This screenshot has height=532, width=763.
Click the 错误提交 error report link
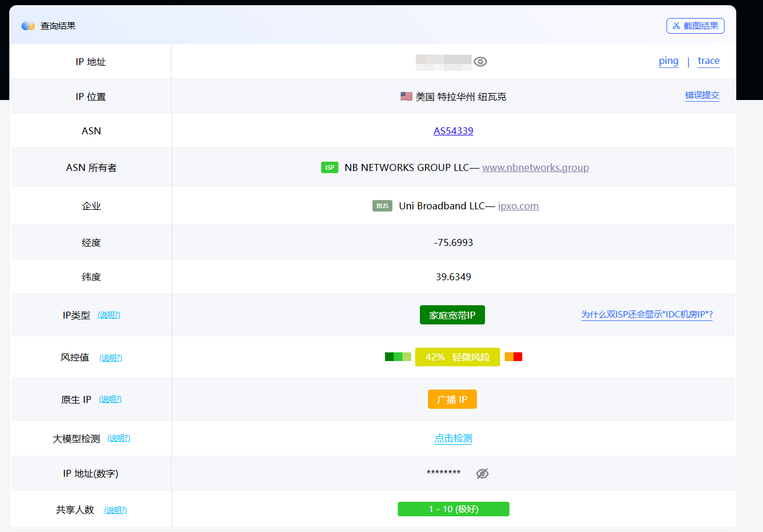tap(702, 96)
